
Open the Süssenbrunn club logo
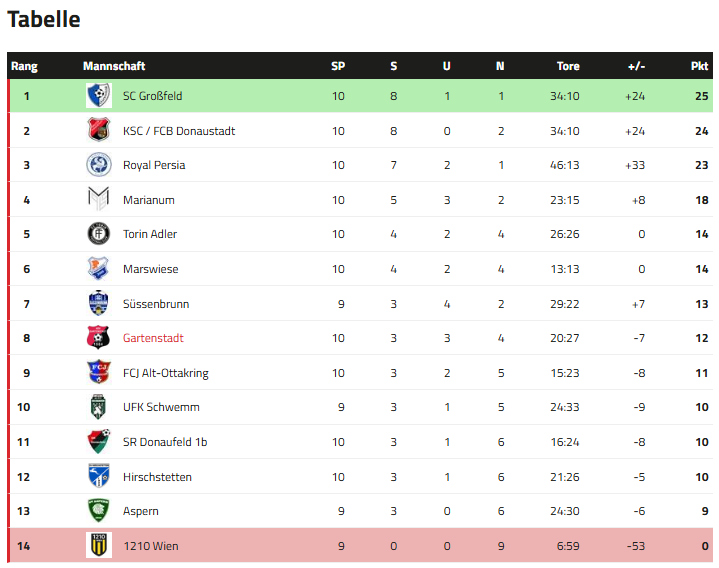[x=98, y=304]
